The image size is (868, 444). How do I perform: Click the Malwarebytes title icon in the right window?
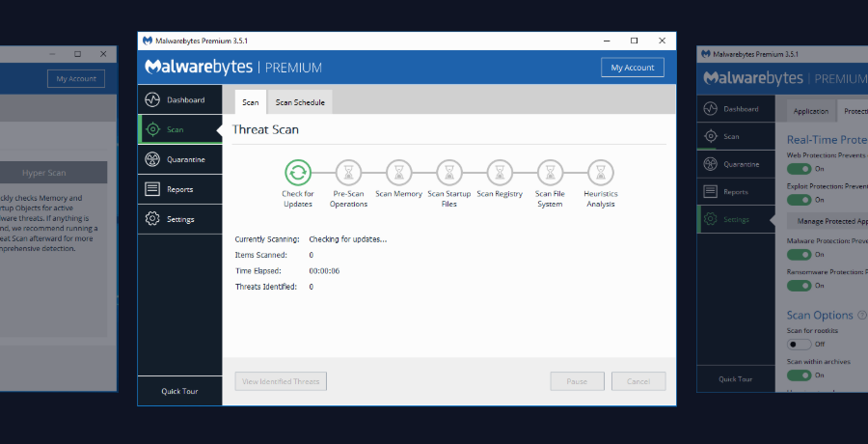pyautogui.click(x=706, y=54)
